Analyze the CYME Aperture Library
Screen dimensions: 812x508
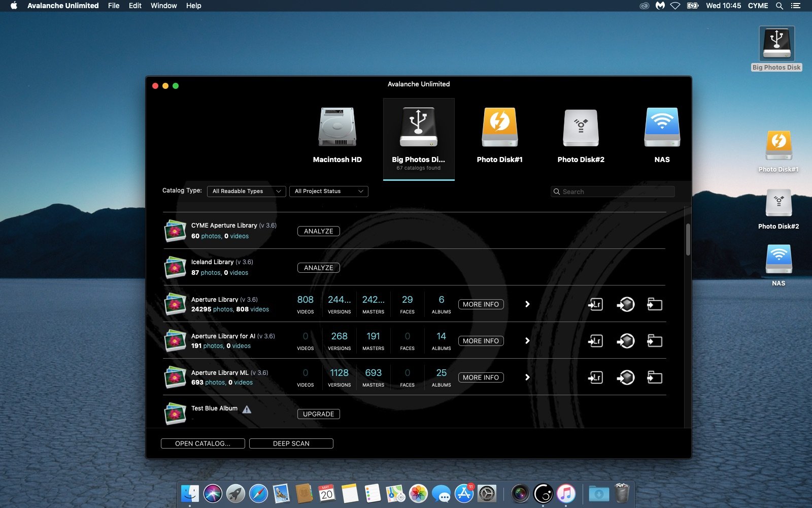click(318, 231)
